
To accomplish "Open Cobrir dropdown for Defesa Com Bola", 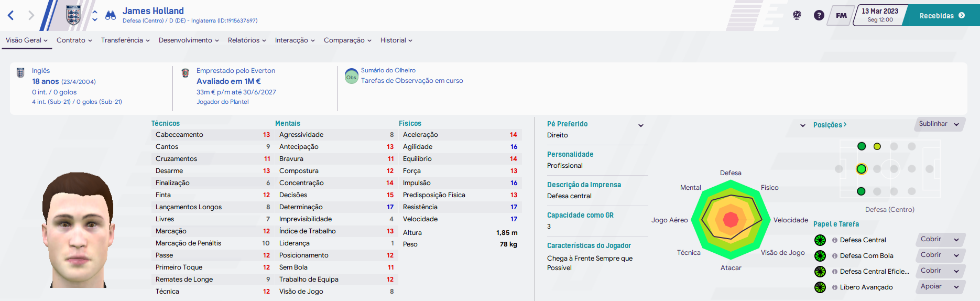I will tap(940, 255).
